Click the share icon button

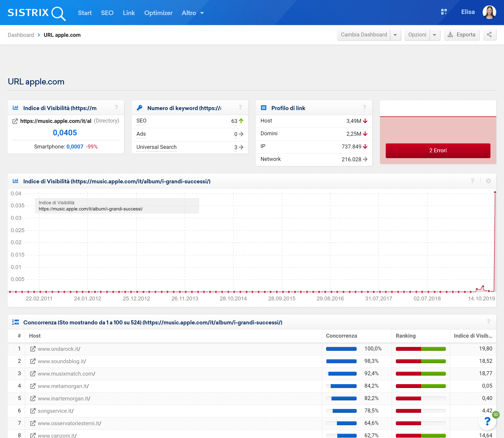click(489, 35)
